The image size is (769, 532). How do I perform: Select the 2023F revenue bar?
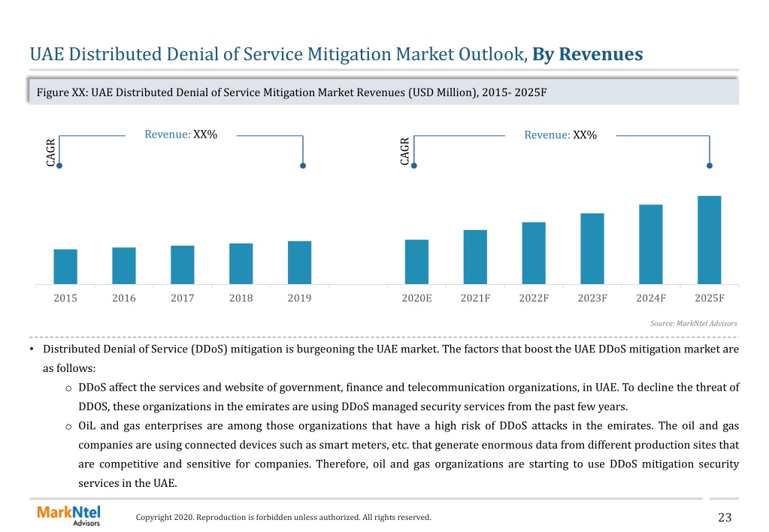coord(592,249)
